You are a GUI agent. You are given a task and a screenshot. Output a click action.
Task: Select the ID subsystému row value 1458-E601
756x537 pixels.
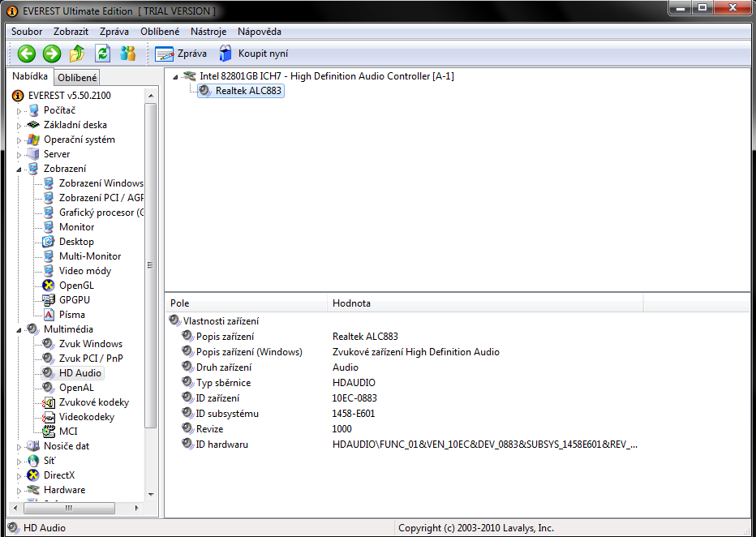pyautogui.click(x=354, y=414)
